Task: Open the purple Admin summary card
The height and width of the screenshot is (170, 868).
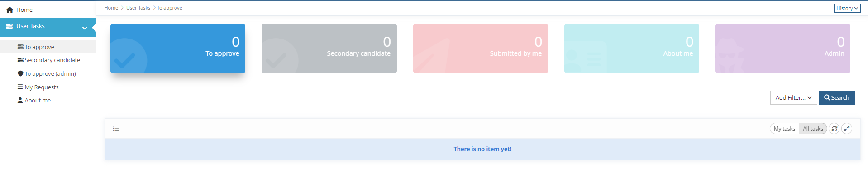Action: pos(782,49)
